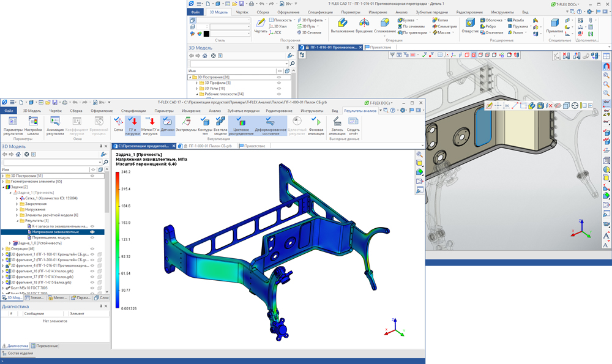Image resolution: width=612 pixels, height=364 pixels.
Task: Expand the Операции [46] tree node
Action: tap(3, 249)
